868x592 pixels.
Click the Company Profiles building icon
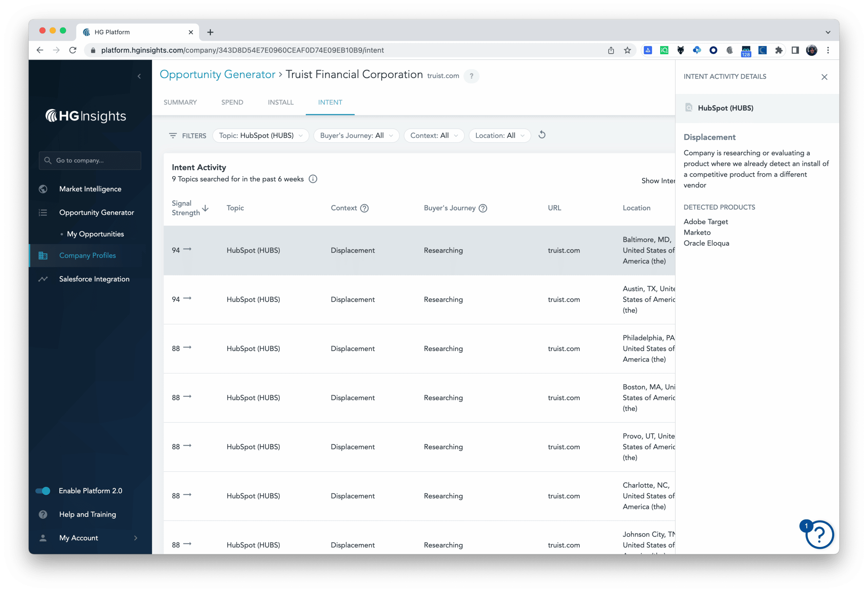[x=43, y=255]
